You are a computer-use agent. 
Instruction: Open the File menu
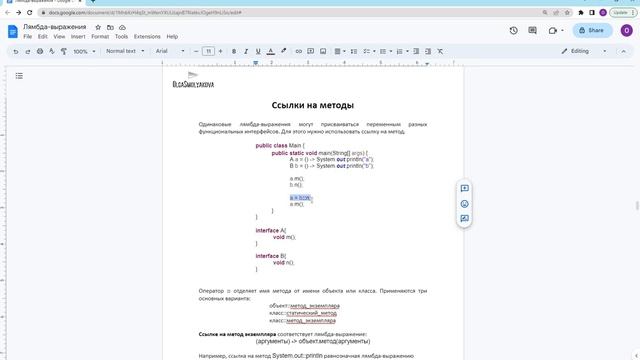(27, 36)
